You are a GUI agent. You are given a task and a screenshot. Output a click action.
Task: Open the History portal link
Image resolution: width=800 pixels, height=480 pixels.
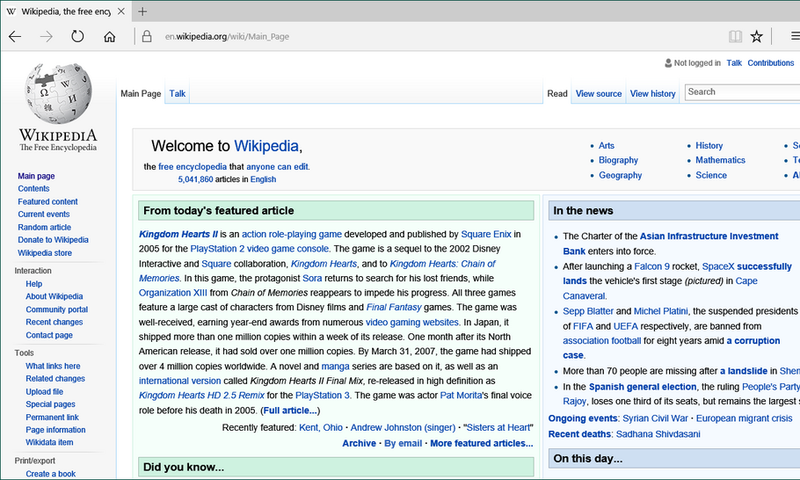(x=709, y=145)
